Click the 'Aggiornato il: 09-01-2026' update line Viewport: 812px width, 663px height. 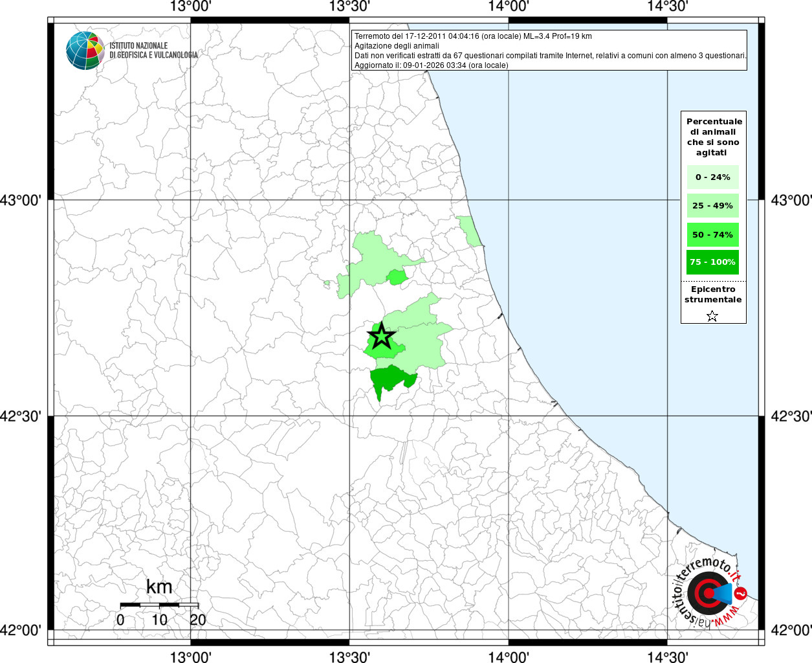pos(431,65)
